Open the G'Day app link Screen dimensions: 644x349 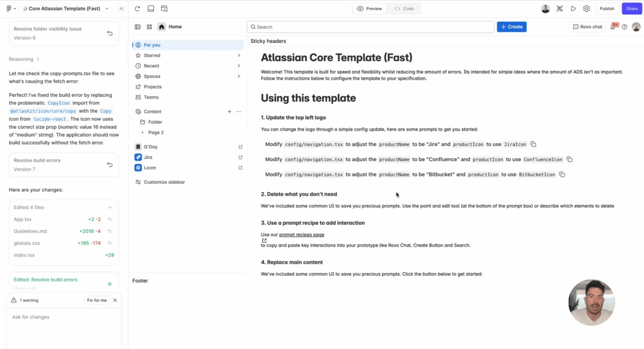point(151,147)
